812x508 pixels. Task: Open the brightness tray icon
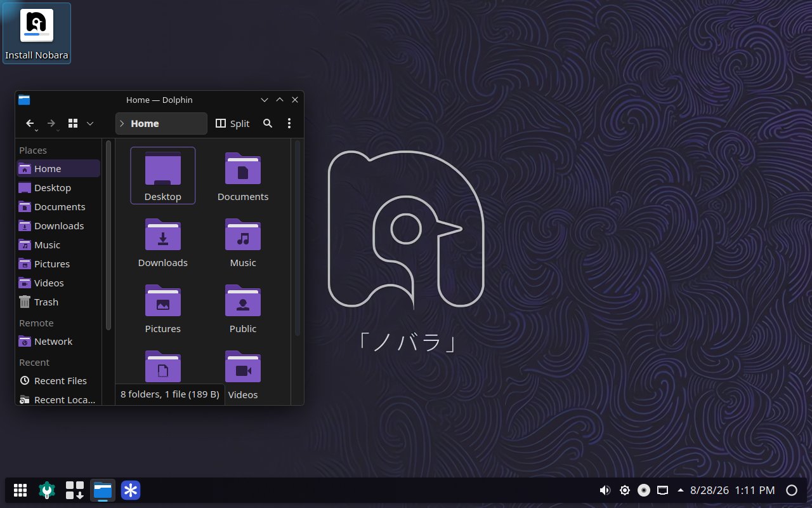click(625, 490)
